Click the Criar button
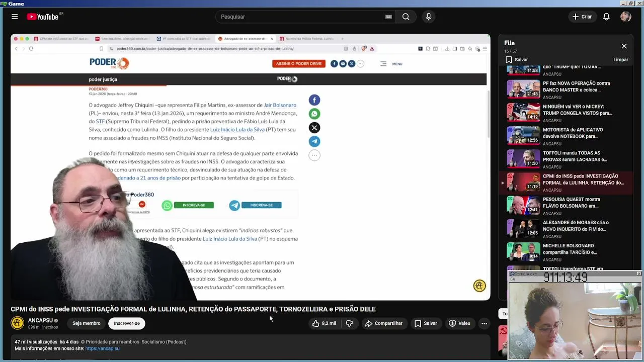 point(582,17)
